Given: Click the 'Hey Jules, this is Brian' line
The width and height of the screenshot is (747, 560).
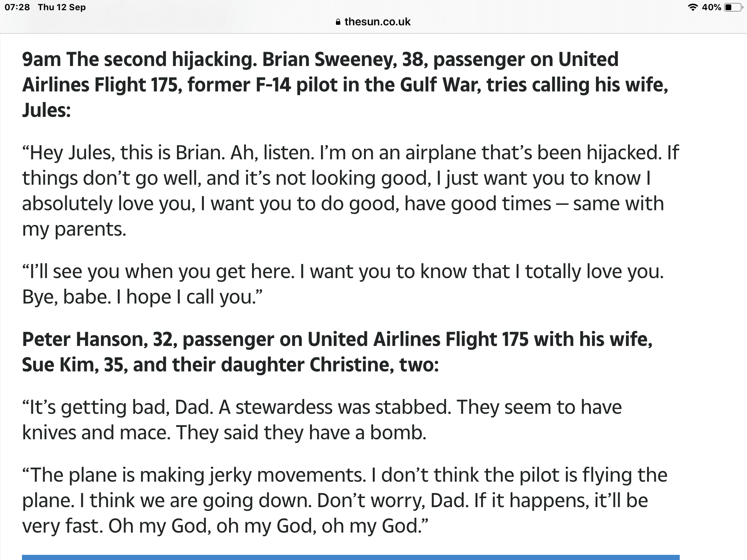Looking at the screenshot, I should [x=350, y=153].
